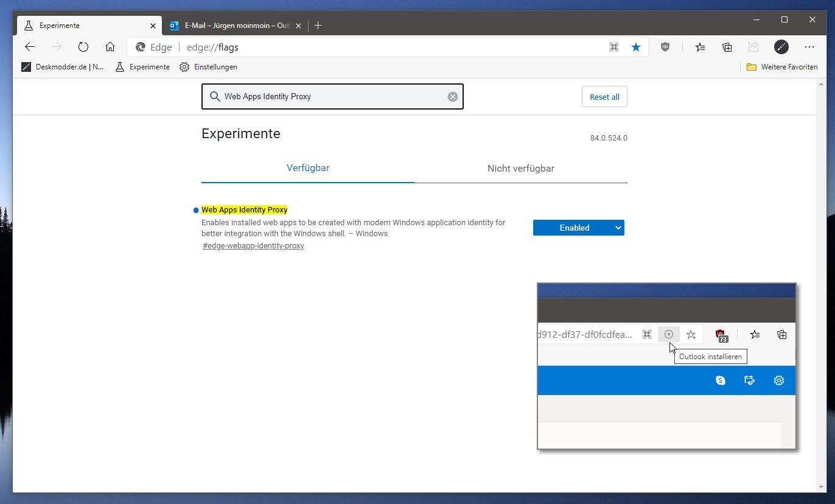Click the favorite star icon in inset screenshot
Screen dimensions: 835x504
point(691,334)
